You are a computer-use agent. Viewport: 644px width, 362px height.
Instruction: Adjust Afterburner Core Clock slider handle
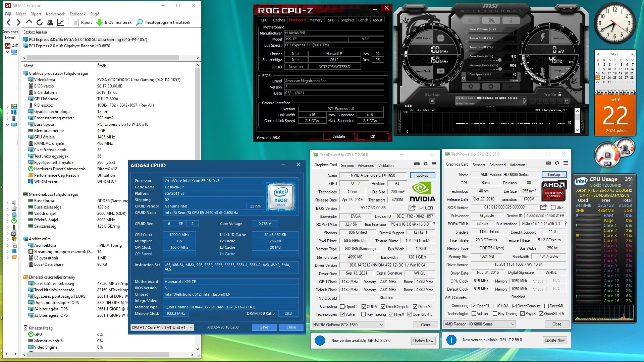click(x=500, y=60)
